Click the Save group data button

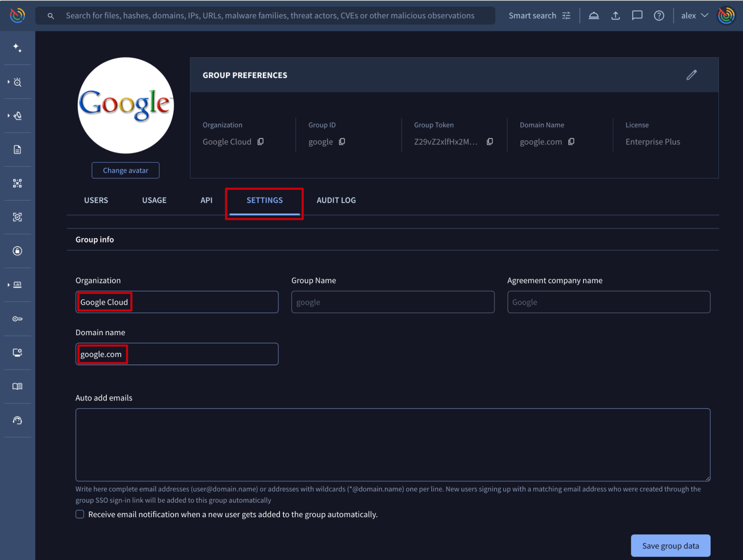click(670, 546)
